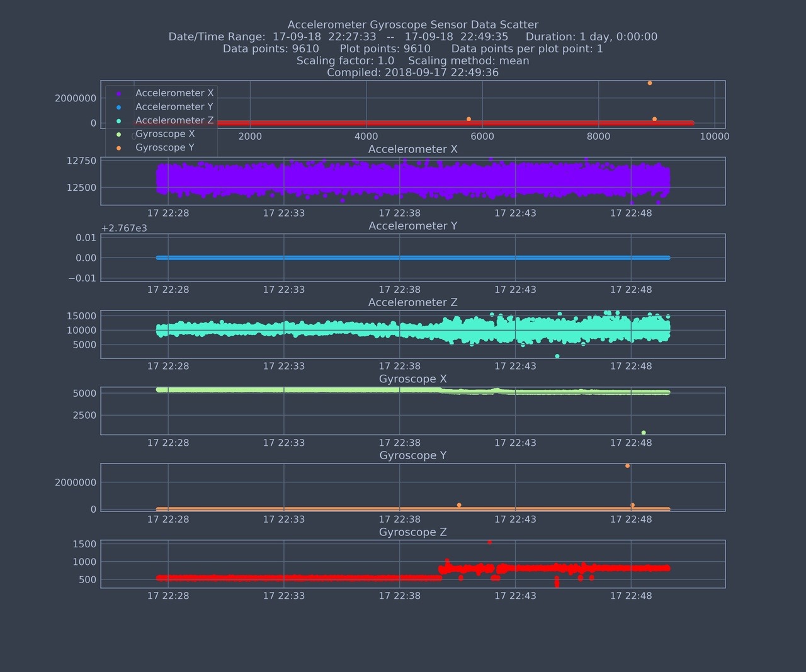The height and width of the screenshot is (672, 806).
Task: Click the 'Scaling factor: 1.0' text
Action: click(346, 61)
